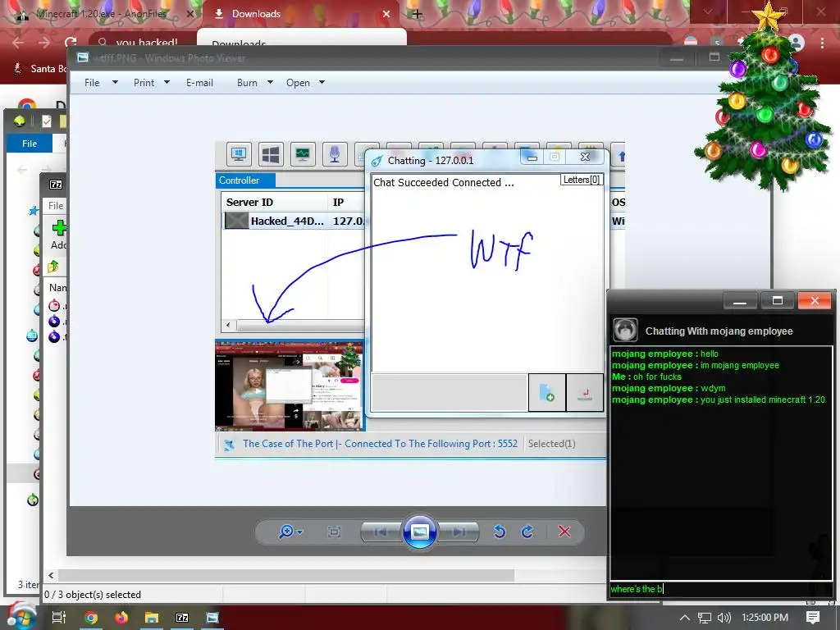Open Chrome's tab search chevron
840x630 pixels.
coord(708,11)
